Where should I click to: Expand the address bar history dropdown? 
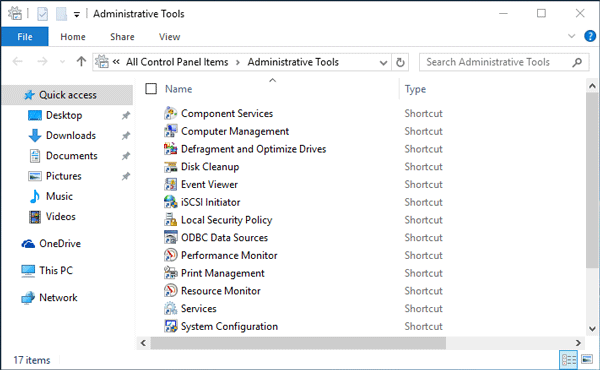tap(383, 62)
